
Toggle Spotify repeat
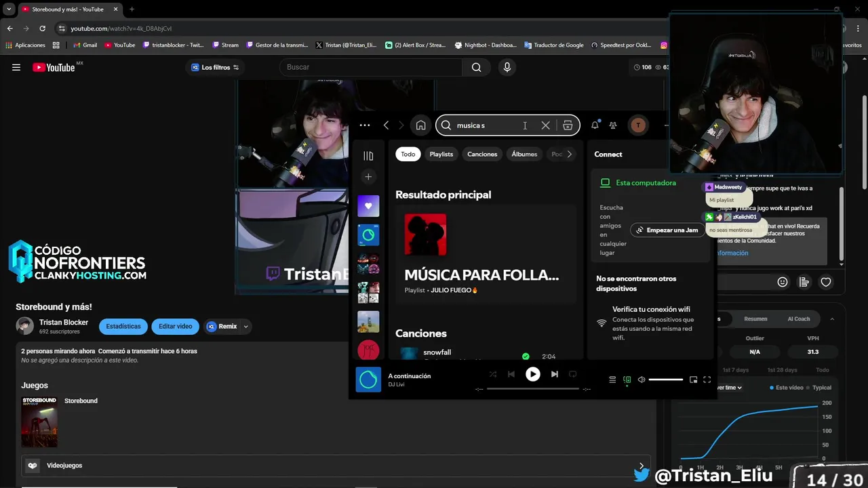click(x=572, y=374)
